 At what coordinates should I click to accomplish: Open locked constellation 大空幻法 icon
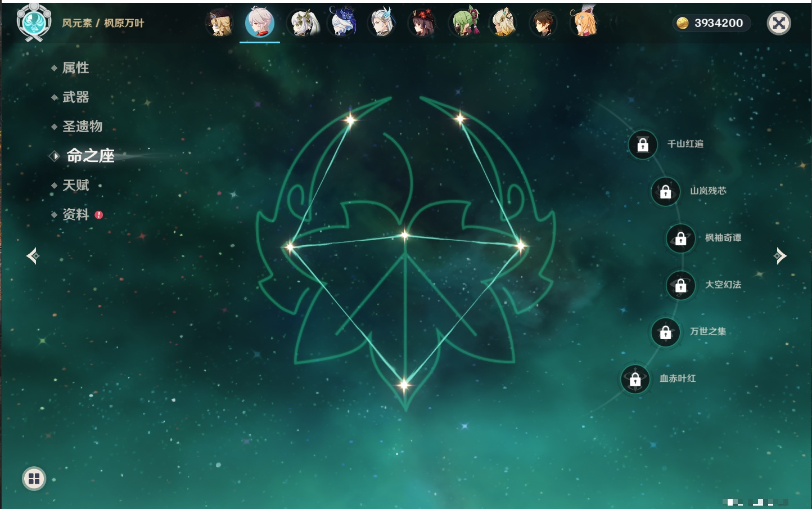coord(681,285)
